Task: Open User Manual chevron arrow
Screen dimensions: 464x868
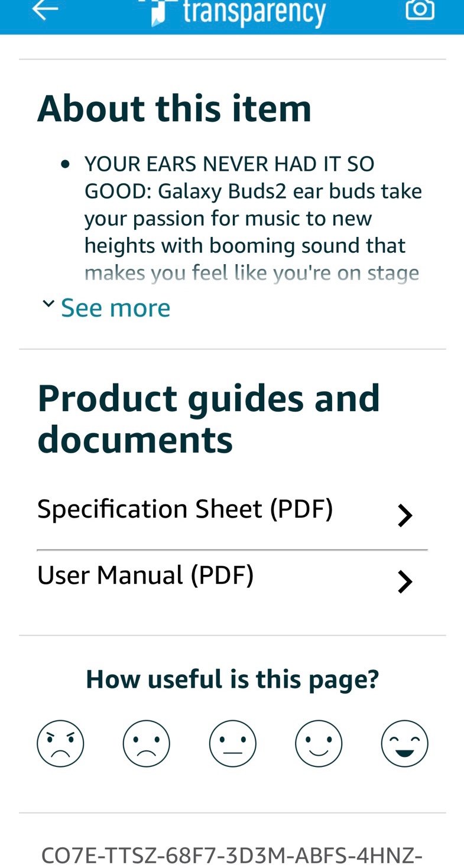Action: pos(405,582)
